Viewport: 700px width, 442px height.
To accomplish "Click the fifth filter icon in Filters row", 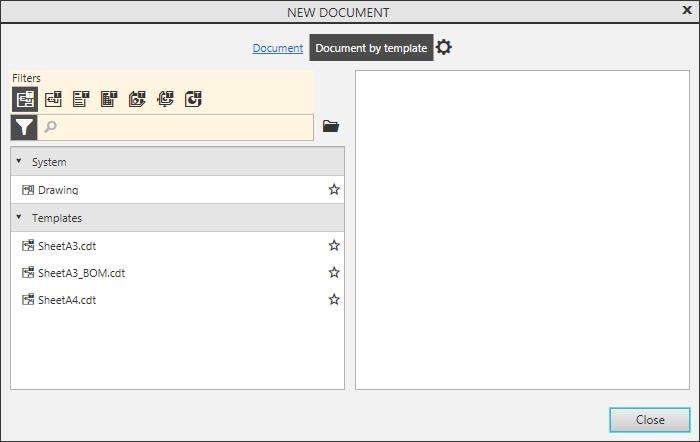I will coord(138,99).
